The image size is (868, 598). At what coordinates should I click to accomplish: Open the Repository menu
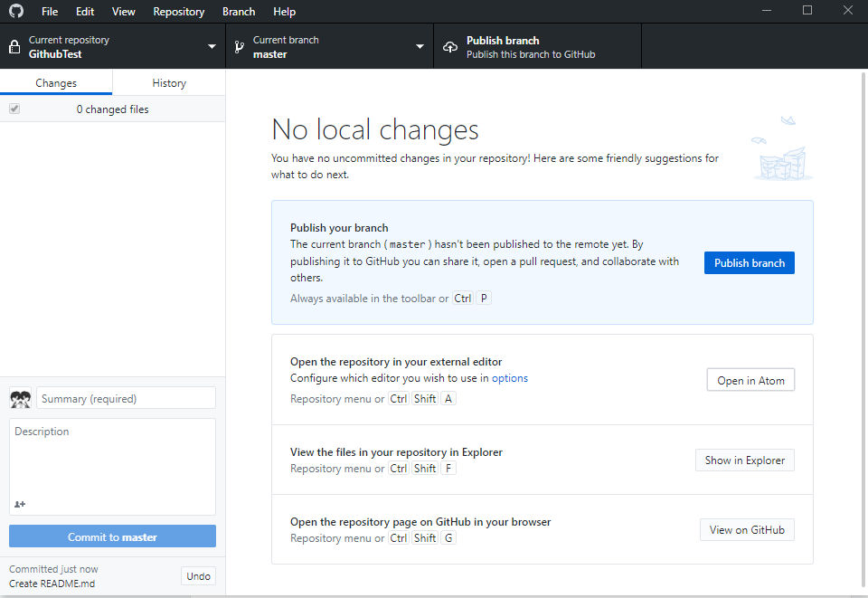click(x=178, y=12)
